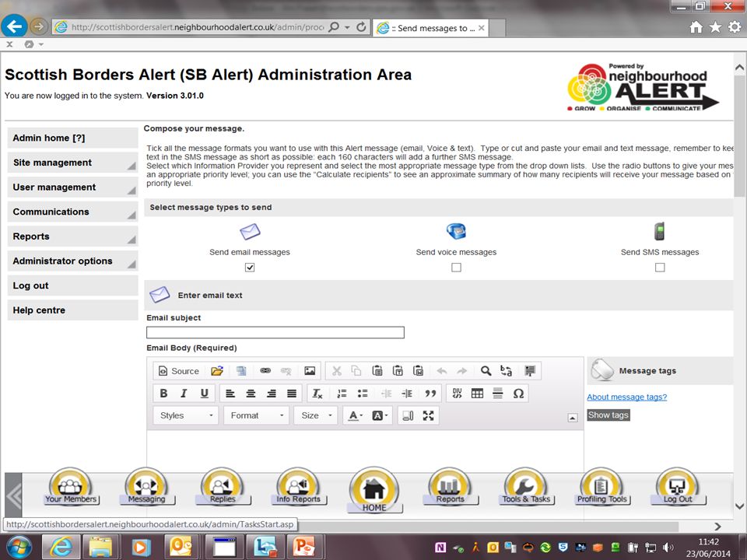Toggle Italic formatting

(x=184, y=394)
